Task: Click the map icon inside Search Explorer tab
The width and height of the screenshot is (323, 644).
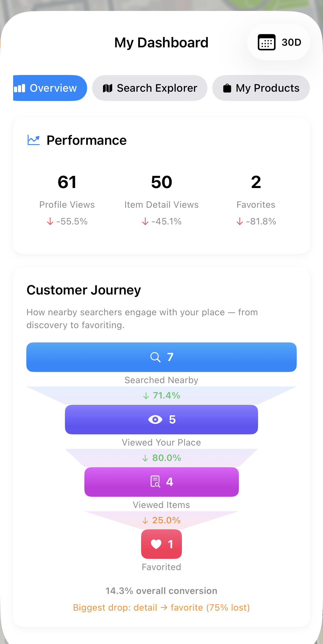Action: (108, 88)
